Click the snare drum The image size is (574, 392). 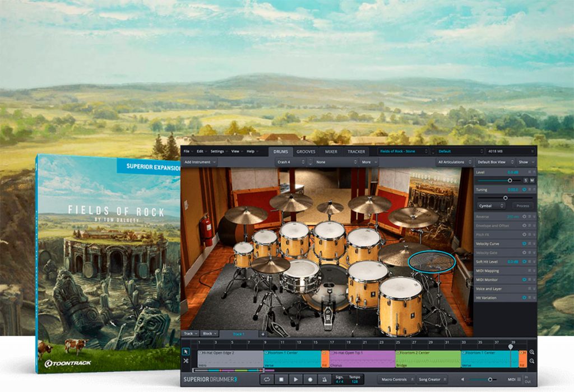(x=300, y=276)
